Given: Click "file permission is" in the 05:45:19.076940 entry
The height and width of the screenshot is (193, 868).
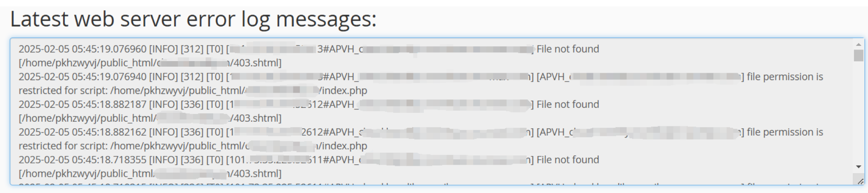Looking at the screenshot, I should pyautogui.click(x=785, y=77).
